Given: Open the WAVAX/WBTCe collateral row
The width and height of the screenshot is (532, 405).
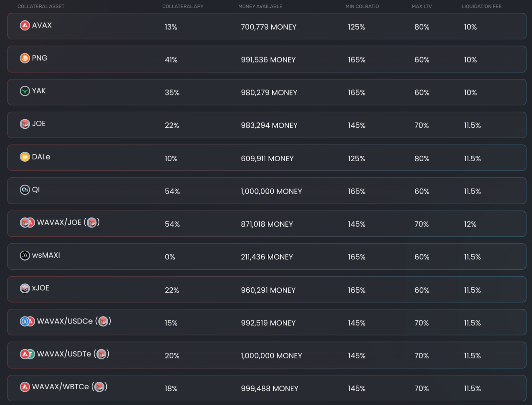Looking at the screenshot, I should (x=267, y=388).
